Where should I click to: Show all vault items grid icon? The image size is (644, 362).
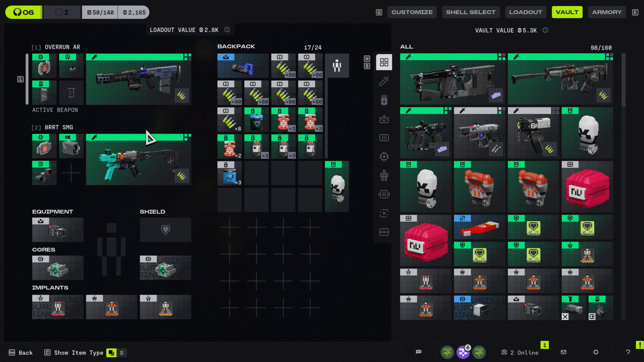click(384, 62)
